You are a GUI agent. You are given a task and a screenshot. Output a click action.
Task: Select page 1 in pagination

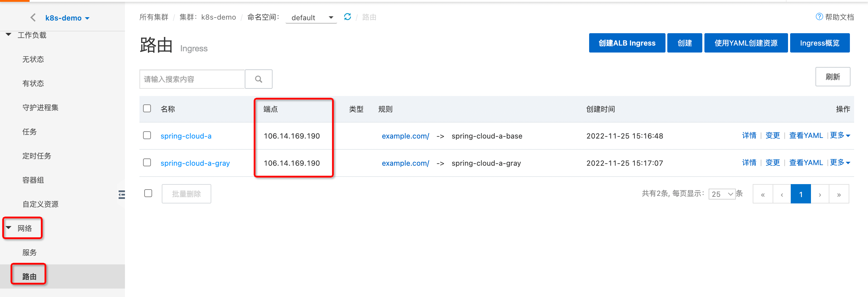tap(801, 194)
